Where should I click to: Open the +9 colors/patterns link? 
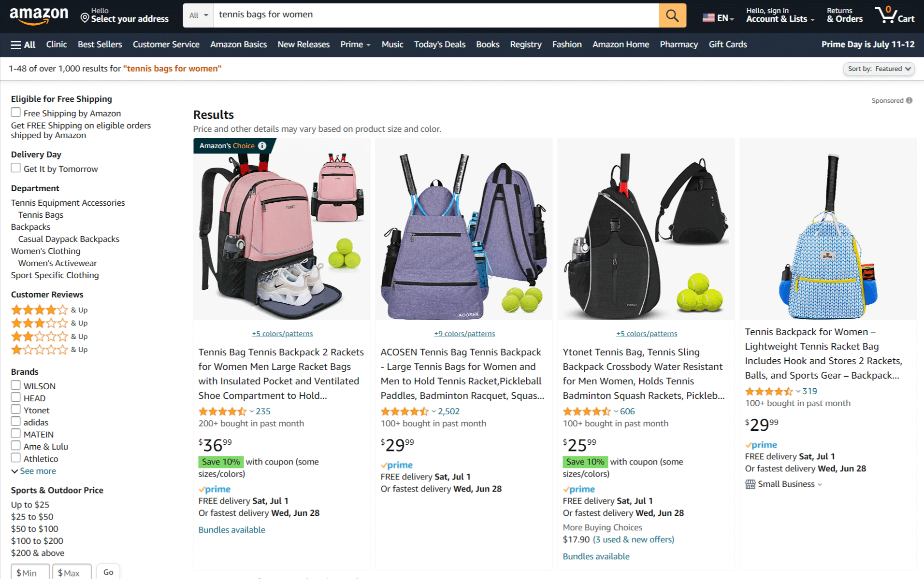click(464, 334)
